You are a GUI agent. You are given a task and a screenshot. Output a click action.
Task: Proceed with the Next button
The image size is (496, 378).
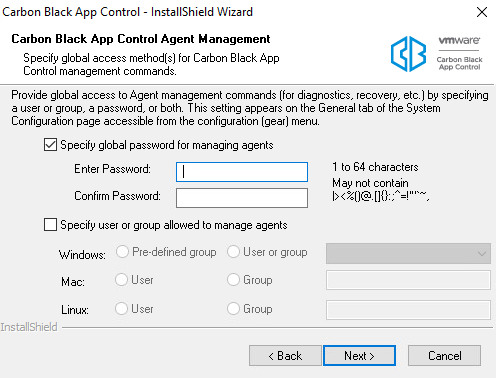[x=359, y=356]
